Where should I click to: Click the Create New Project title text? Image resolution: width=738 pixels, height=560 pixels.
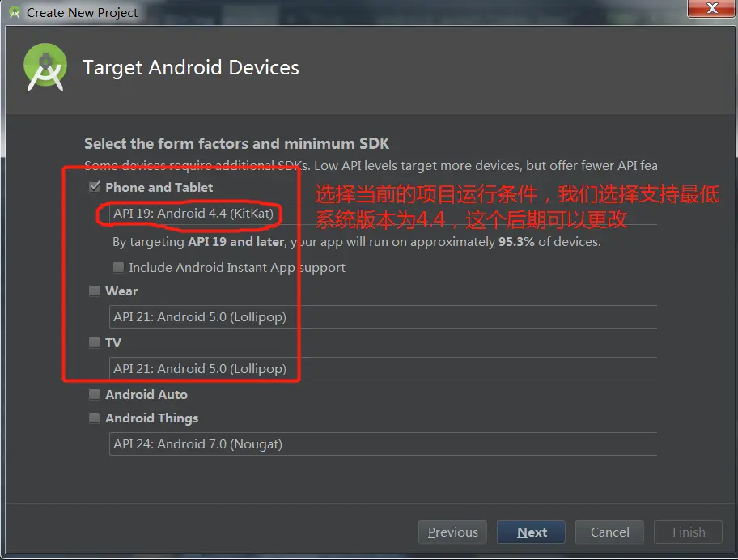83,13
